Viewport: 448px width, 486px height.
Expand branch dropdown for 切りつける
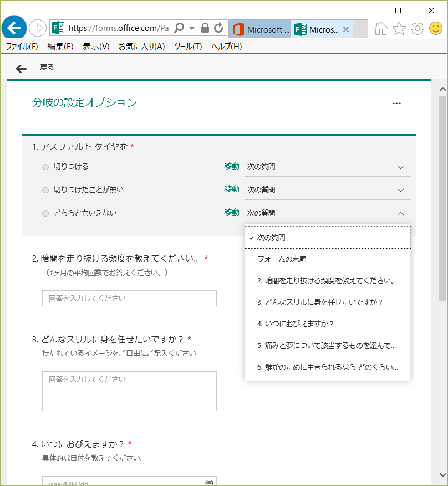pos(400,167)
